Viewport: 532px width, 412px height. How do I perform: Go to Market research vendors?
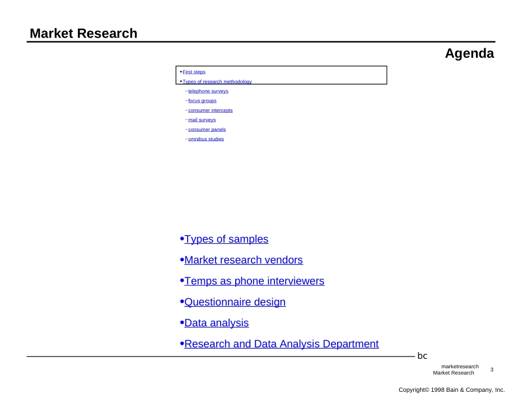tap(244, 260)
